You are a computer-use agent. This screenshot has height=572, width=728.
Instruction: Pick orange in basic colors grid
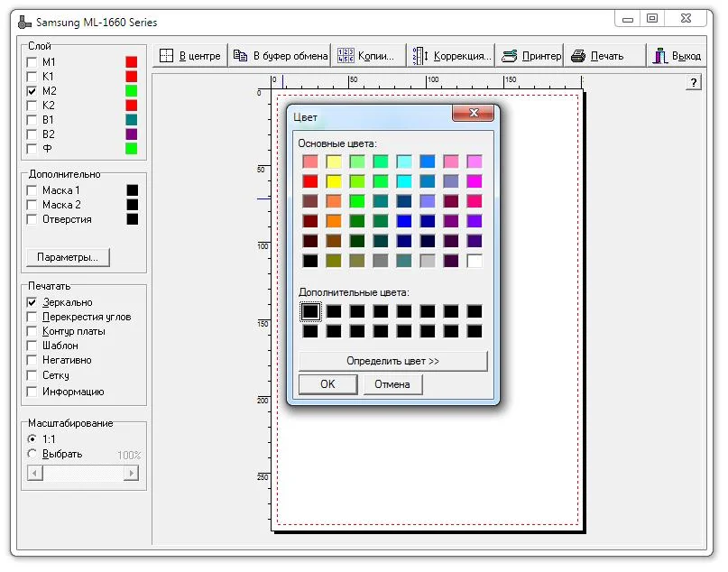point(334,221)
